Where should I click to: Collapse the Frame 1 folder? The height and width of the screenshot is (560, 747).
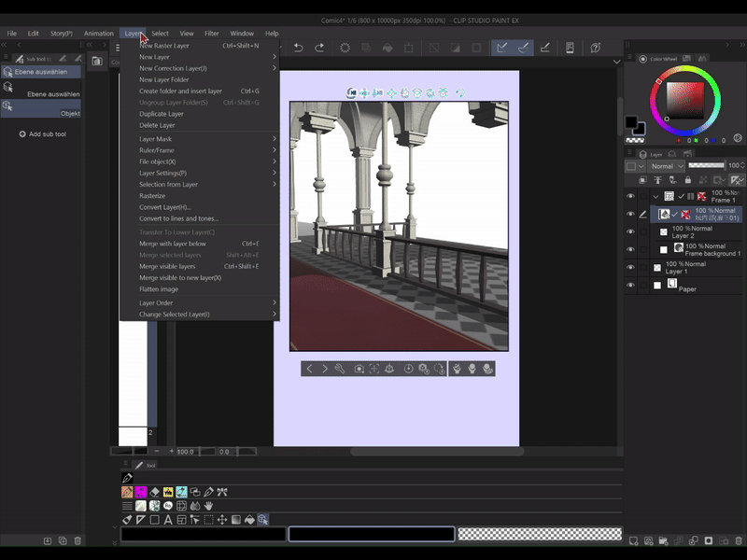(655, 197)
